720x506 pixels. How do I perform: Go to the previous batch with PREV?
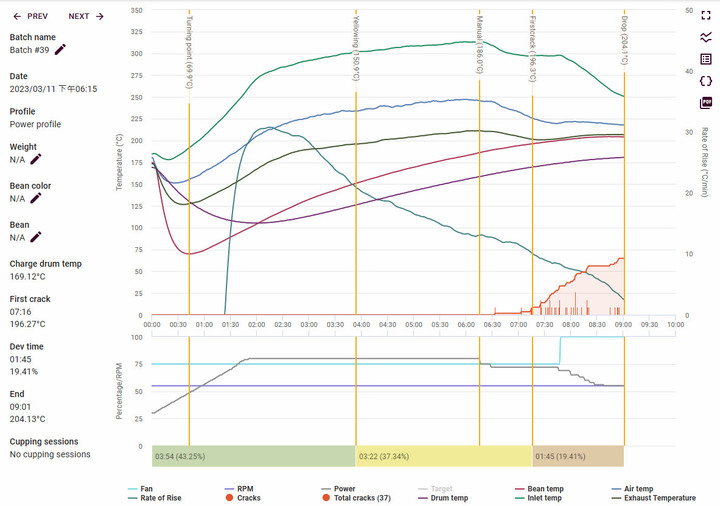point(30,16)
